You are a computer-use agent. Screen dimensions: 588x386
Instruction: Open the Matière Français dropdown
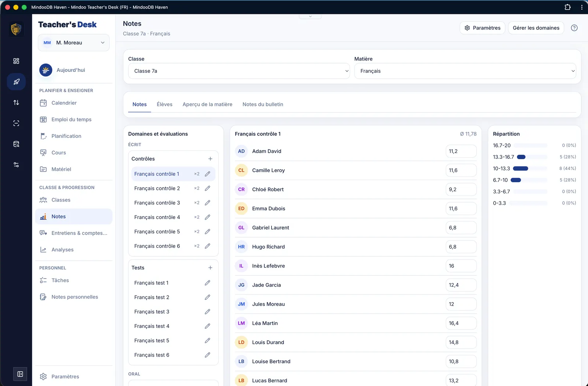click(465, 71)
